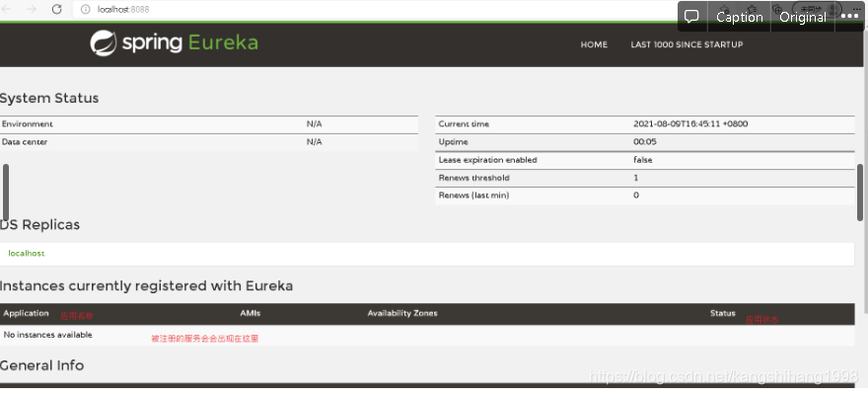Click the Application column header

[x=26, y=313]
